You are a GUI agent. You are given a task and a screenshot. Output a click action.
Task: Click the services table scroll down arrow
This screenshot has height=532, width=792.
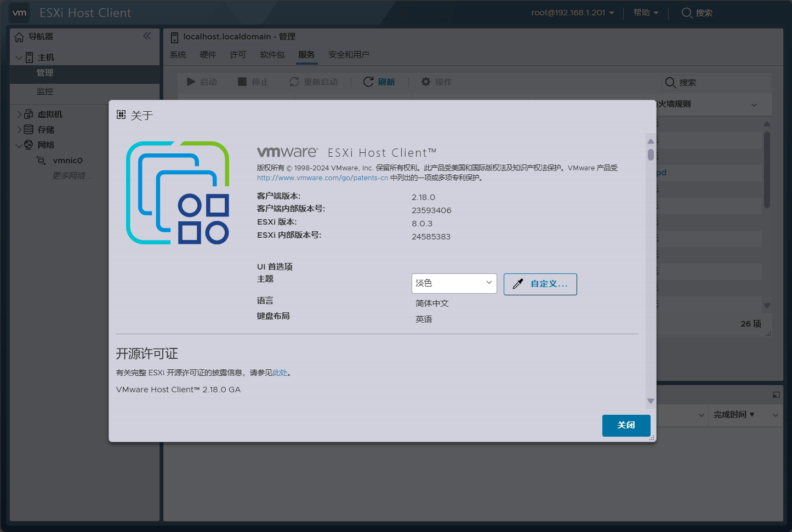click(x=767, y=306)
